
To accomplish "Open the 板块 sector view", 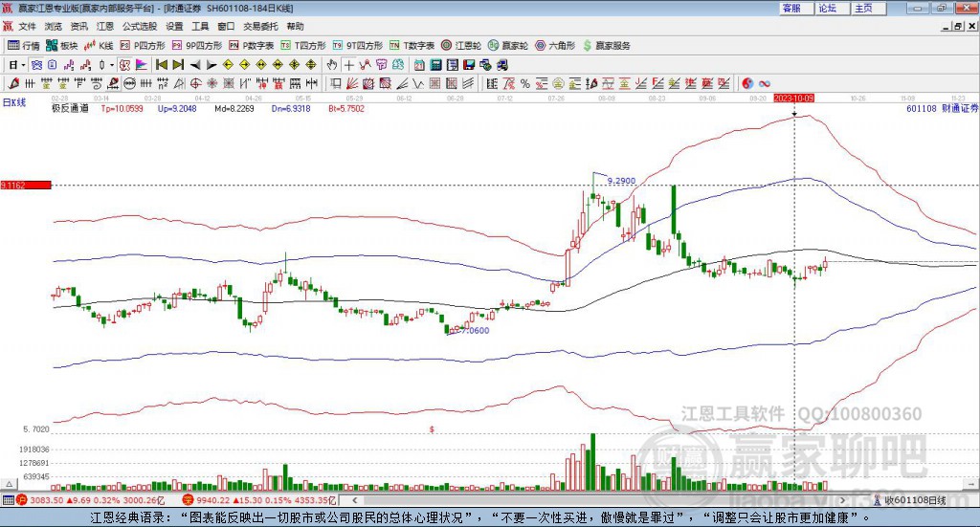I will [x=62, y=46].
